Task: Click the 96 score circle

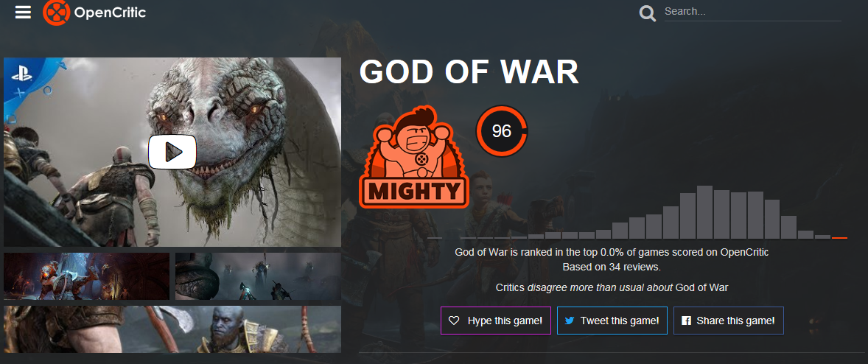Action: tap(502, 131)
